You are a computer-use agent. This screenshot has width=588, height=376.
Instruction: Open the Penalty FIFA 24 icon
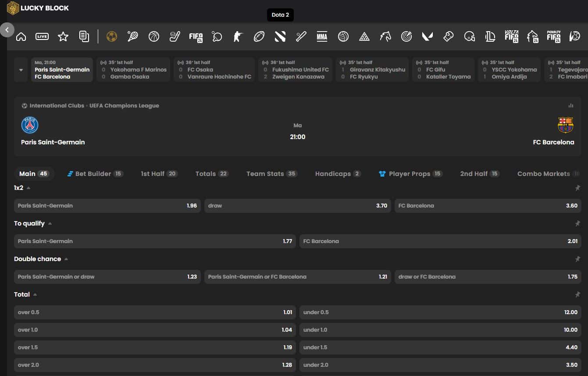554,37
